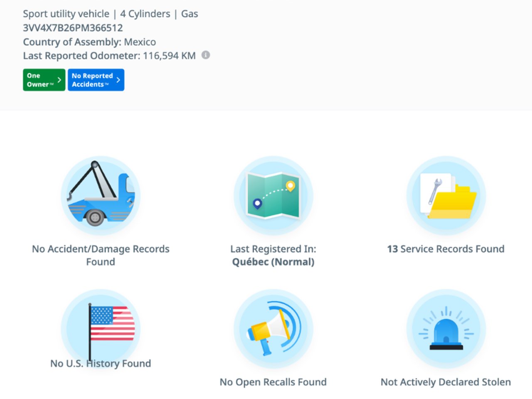Viewport: 532px width, 399px height.
Task: Click the map registration location icon
Action: (273, 196)
